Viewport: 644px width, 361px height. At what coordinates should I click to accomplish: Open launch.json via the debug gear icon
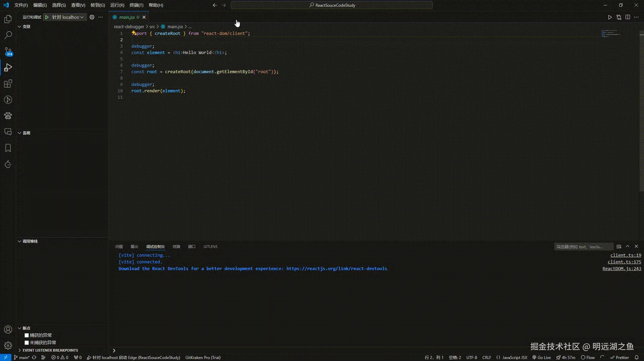[x=92, y=17]
